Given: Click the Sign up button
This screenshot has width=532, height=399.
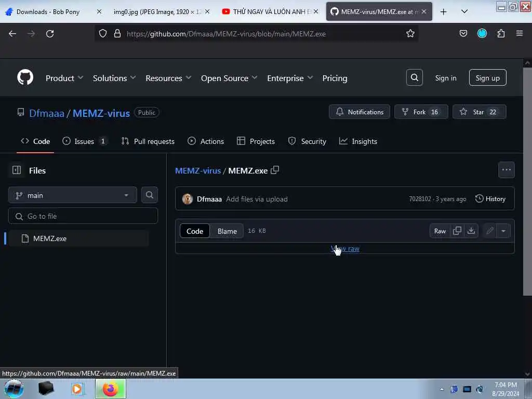Looking at the screenshot, I should coord(487,78).
